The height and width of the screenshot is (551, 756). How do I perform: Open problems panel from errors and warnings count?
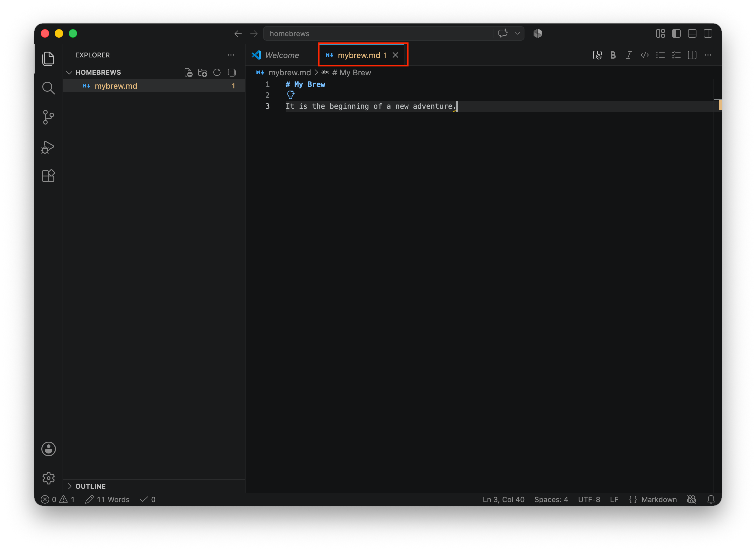click(58, 500)
